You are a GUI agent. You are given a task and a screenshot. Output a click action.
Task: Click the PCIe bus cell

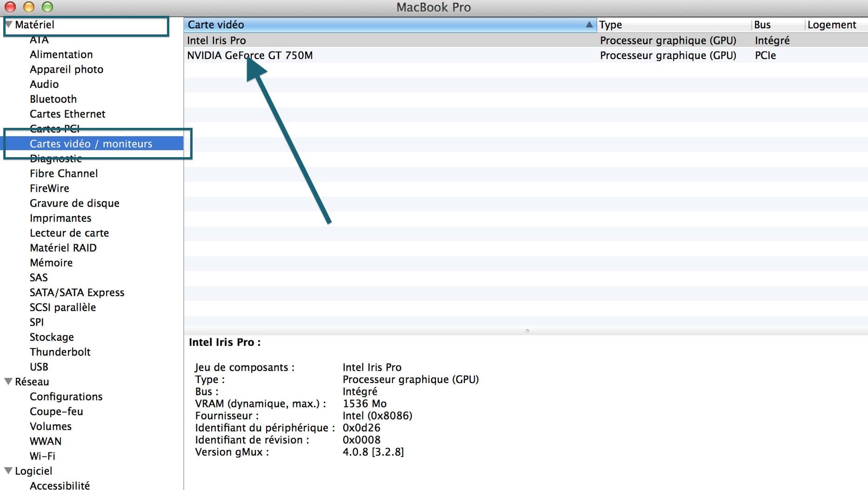click(x=765, y=55)
